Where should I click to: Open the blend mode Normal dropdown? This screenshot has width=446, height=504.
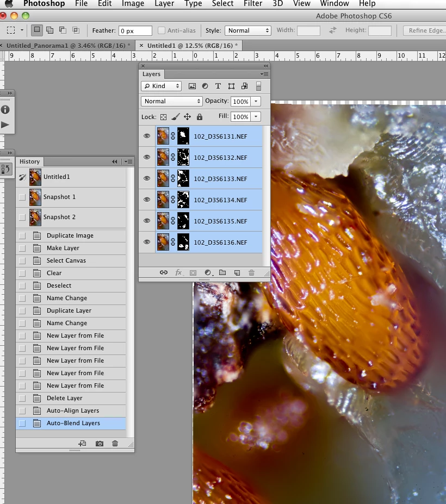pyautogui.click(x=171, y=101)
